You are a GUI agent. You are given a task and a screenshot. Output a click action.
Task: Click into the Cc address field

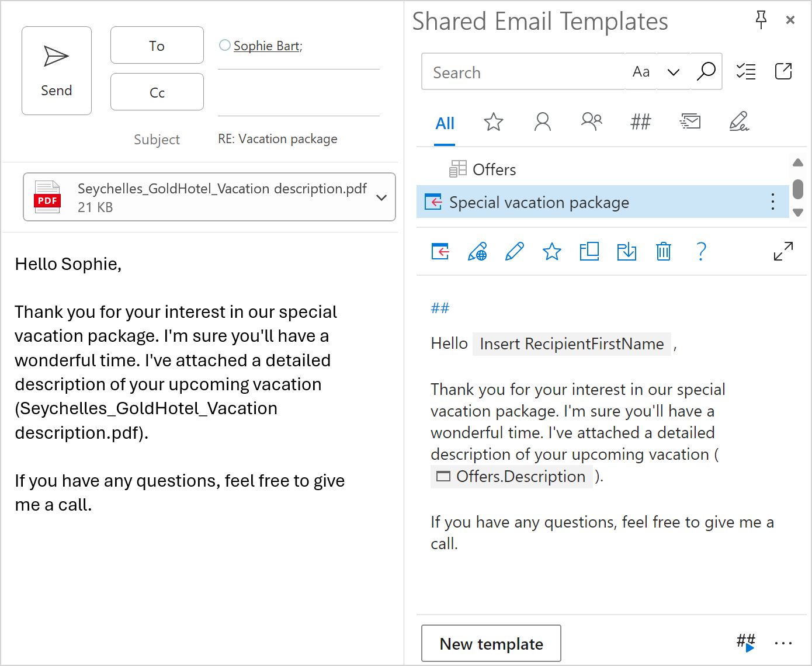tap(299, 93)
